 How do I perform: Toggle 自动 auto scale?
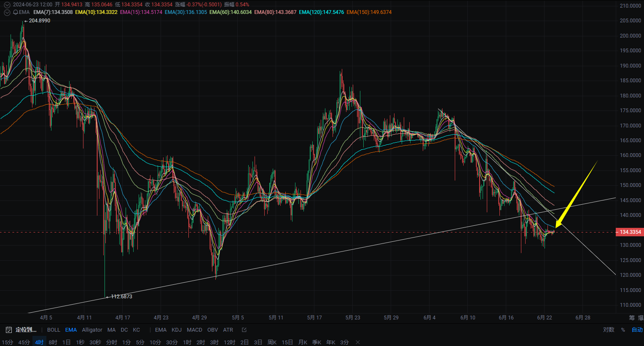[637, 330]
